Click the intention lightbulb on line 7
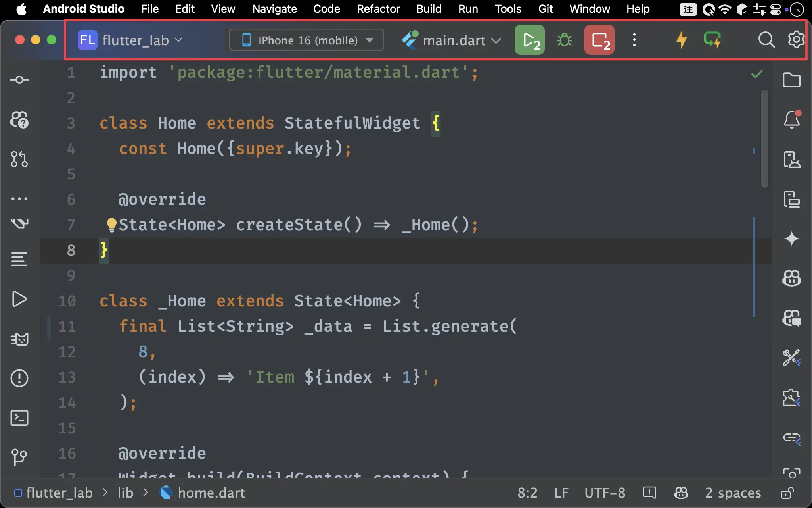 111,225
